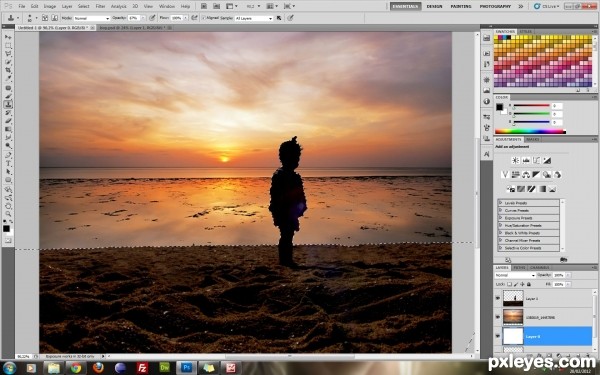Select the Pen tool
Screen dimensions: 600x375
(x=8, y=155)
